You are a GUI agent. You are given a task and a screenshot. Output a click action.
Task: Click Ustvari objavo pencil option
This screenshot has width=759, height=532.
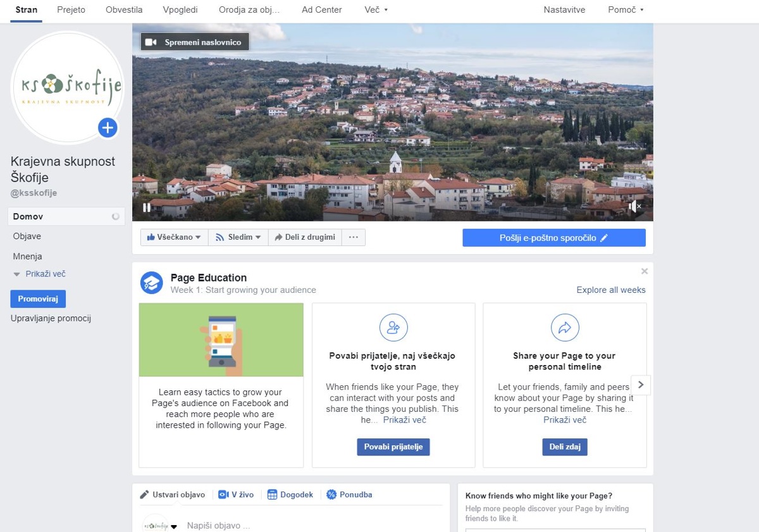coord(173,495)
